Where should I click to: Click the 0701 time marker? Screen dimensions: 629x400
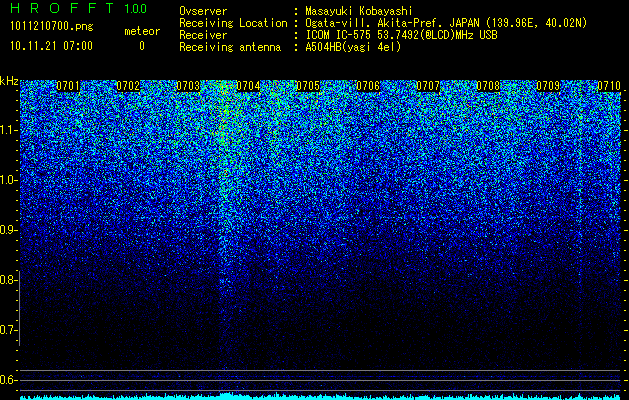[68, 86]
